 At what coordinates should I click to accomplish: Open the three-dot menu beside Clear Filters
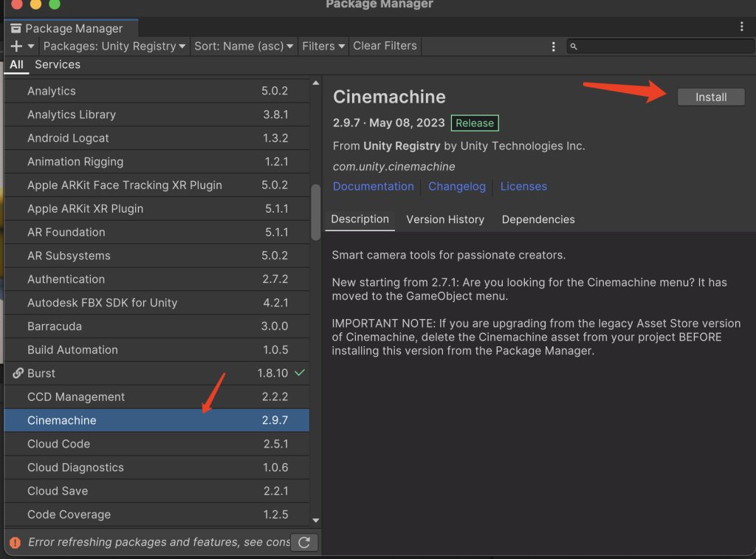pos(554,47)
